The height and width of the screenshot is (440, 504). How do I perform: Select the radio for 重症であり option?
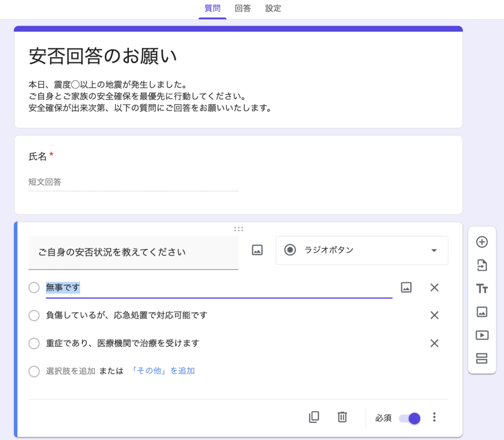pyautogui.click(x=34, y=343)
